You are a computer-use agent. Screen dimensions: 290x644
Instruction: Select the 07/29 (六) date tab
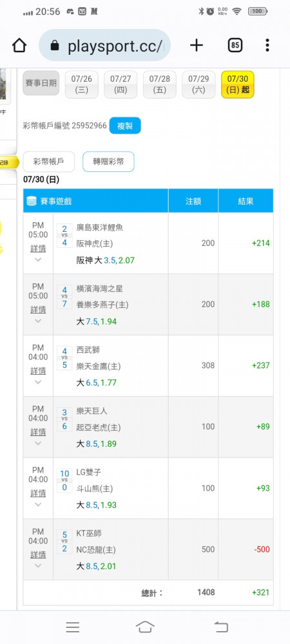(x=198, y=84)
